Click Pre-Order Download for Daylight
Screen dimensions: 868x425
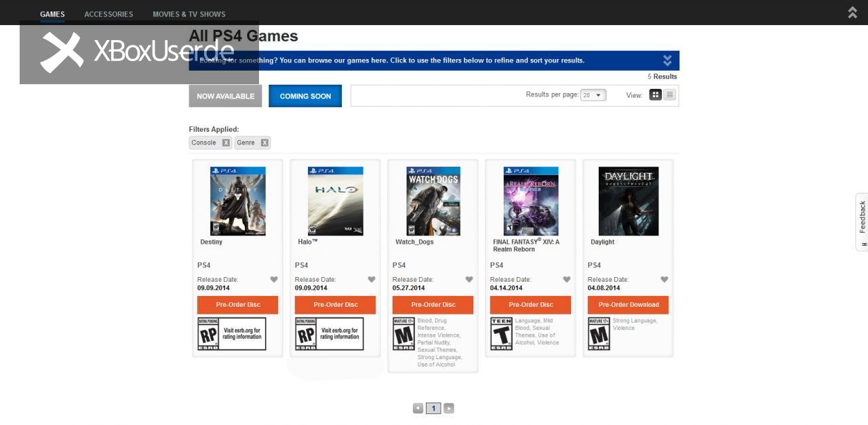(628, 305)
